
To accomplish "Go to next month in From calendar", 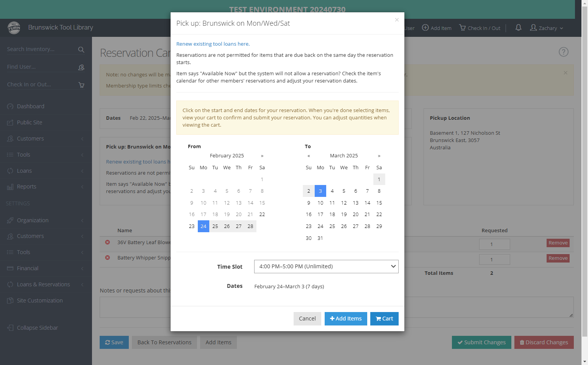I will [x=262, y=156].
